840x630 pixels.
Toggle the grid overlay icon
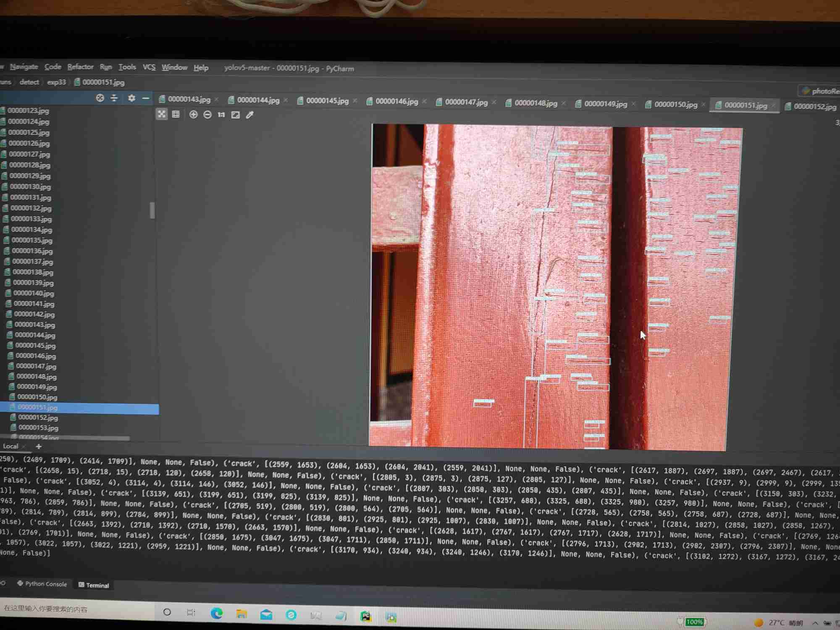[176, 114]
